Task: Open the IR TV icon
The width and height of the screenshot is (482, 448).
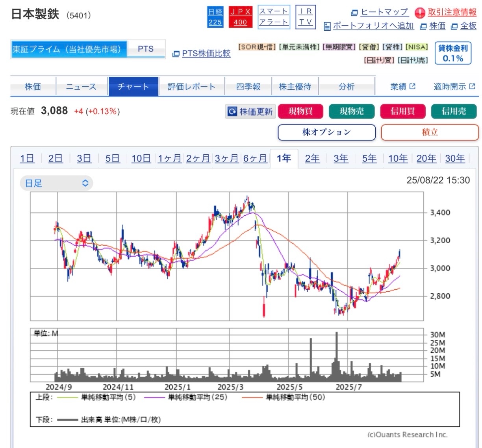Action: tap(306, 17)
